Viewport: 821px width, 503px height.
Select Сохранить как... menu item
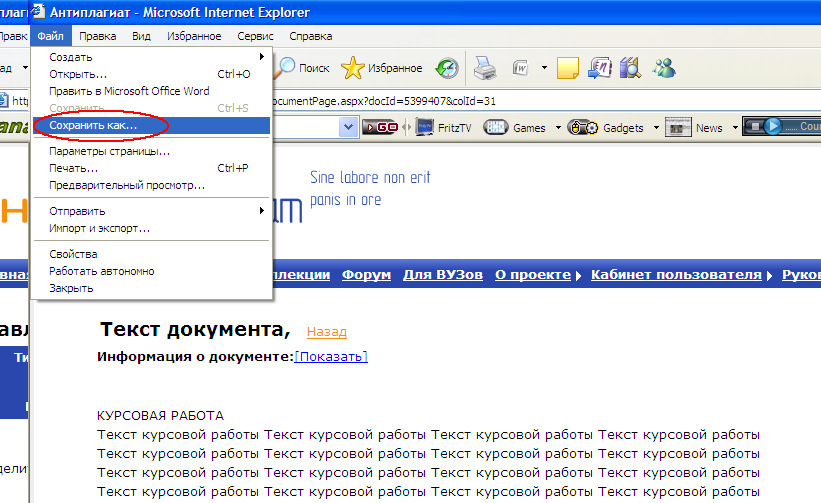pos(151,126)
